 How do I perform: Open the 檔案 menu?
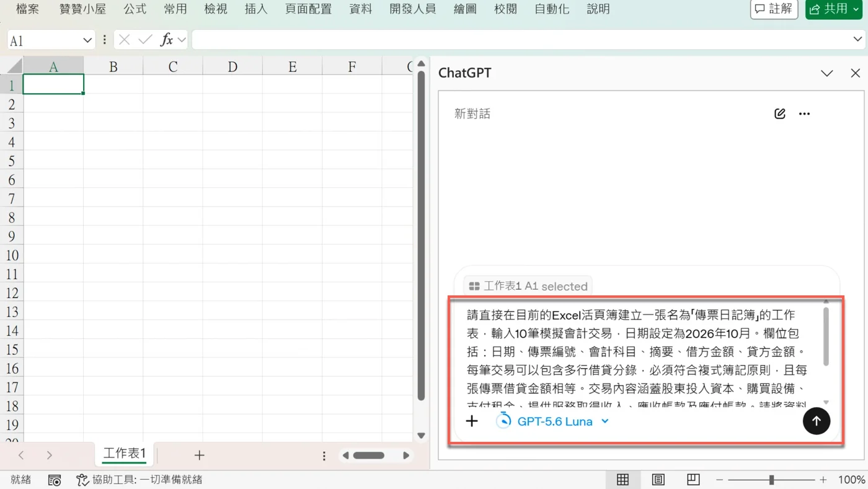pyautogui.click(x=27, y=9)
